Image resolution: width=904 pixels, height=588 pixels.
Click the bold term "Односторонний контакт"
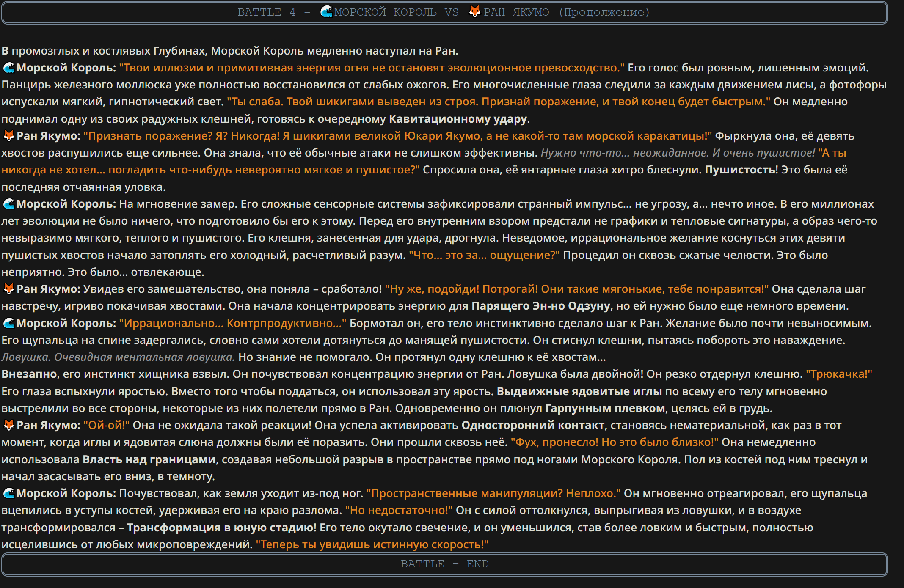[533, 425]
